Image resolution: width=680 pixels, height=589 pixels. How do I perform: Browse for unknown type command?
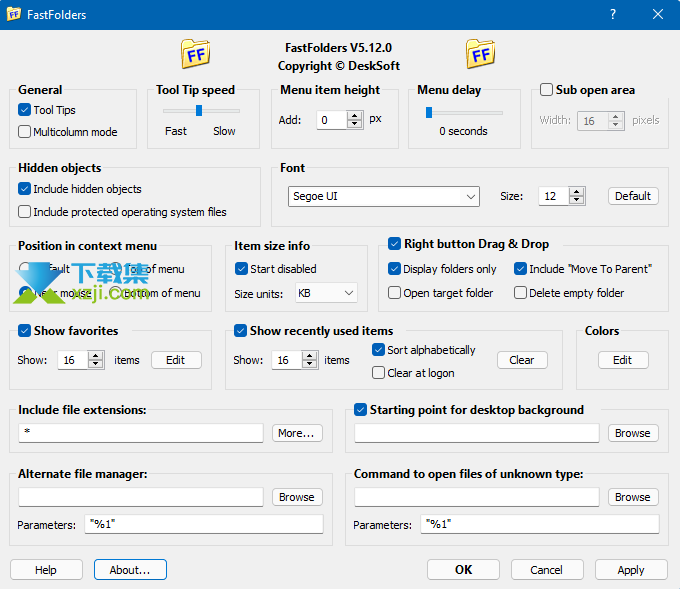pyautogui.click(x=633, y=497)
